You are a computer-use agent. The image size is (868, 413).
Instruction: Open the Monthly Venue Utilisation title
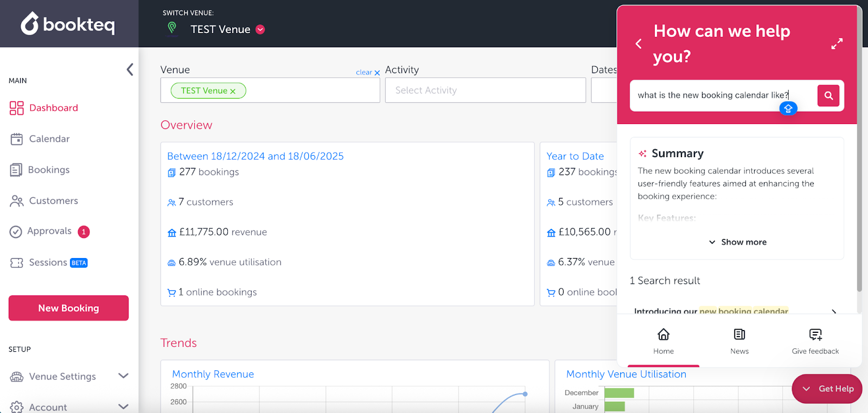pos(626,374)
